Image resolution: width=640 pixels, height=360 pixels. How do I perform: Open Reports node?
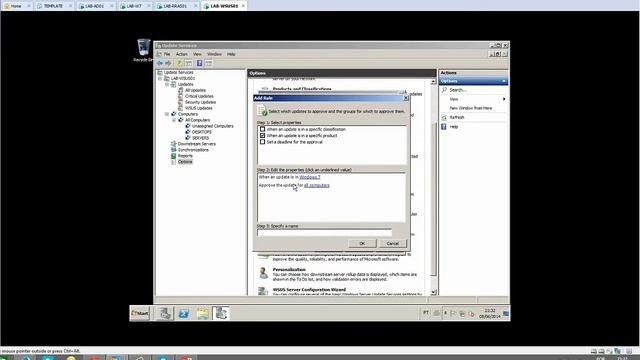click(x=185, y=156)
